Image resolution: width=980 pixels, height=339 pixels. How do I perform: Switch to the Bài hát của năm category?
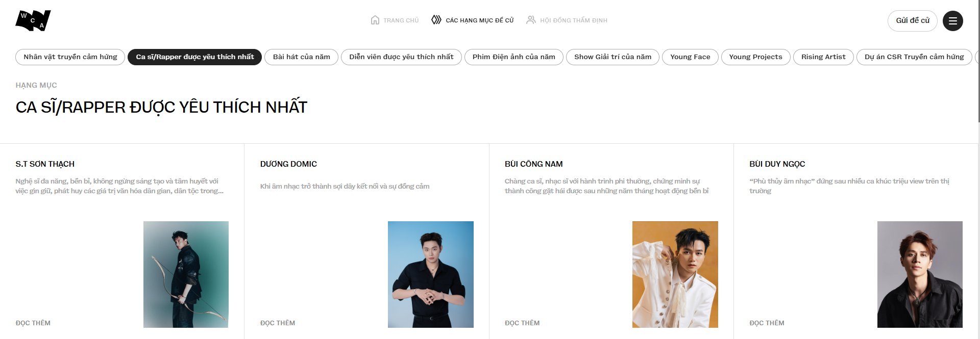pos(301,57)
